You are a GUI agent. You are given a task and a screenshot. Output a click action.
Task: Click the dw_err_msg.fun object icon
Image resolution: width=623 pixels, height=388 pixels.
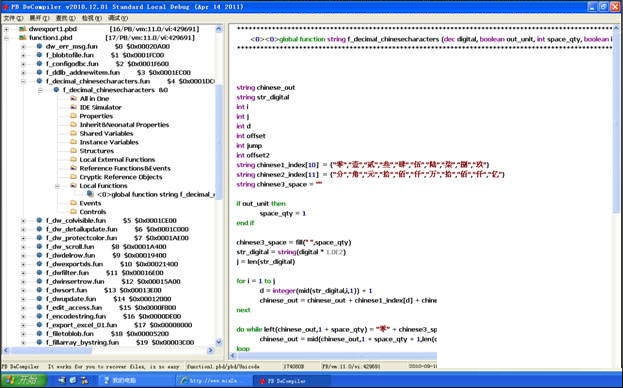(x=39, y=46)
